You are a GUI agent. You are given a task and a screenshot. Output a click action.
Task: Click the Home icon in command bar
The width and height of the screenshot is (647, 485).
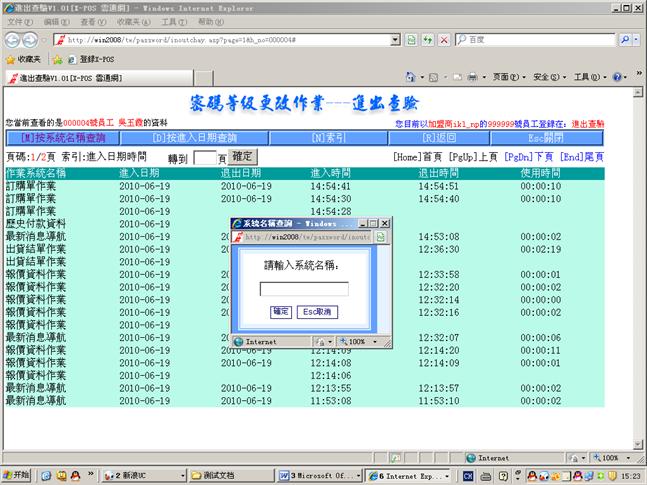tap(410, 77)
